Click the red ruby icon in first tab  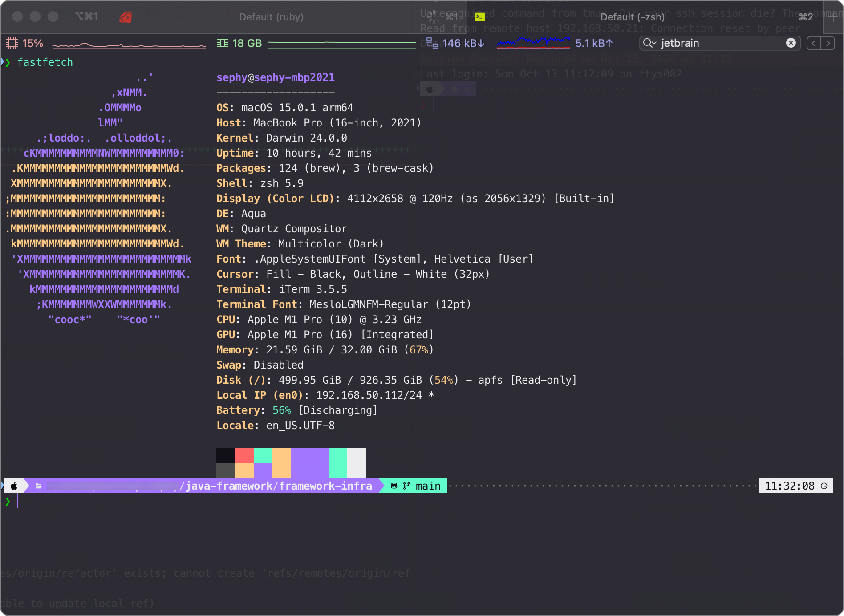point(126,17)
